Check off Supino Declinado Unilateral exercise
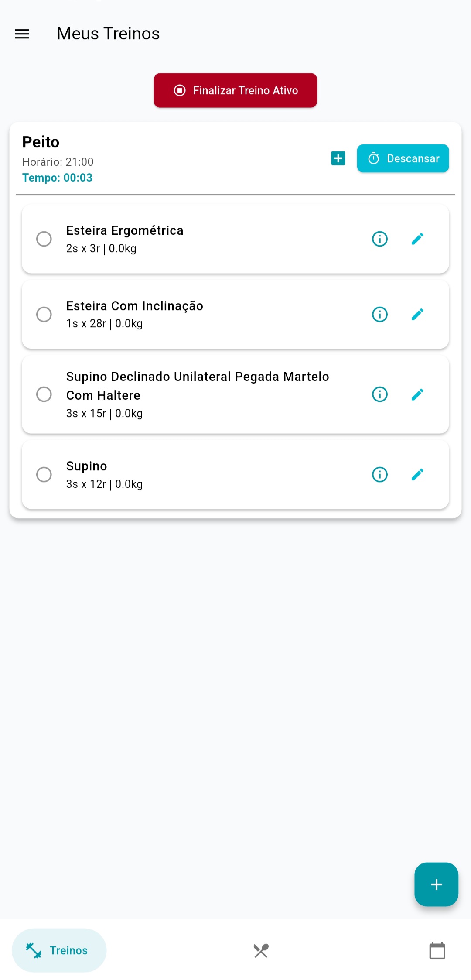 [44, 394]
